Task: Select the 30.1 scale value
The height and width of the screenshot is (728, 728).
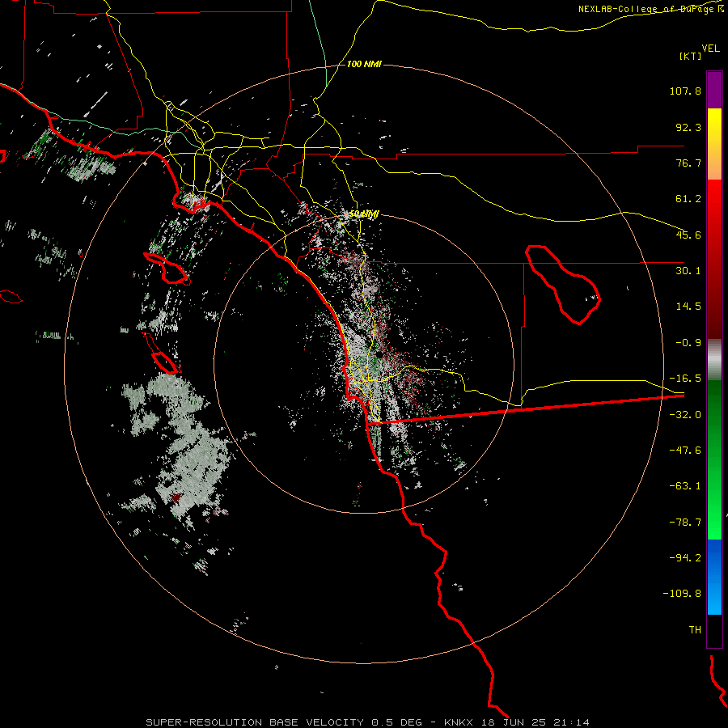Action: (688, 271)
